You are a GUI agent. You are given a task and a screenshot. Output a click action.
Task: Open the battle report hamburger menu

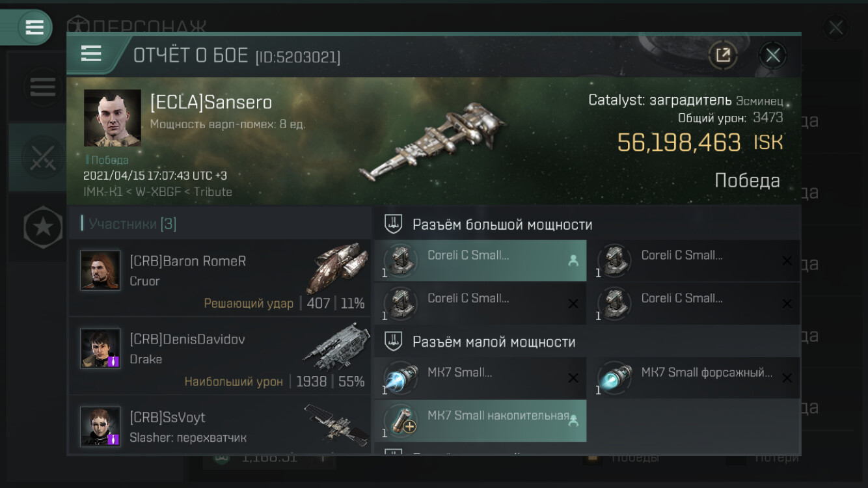point(91,54)
